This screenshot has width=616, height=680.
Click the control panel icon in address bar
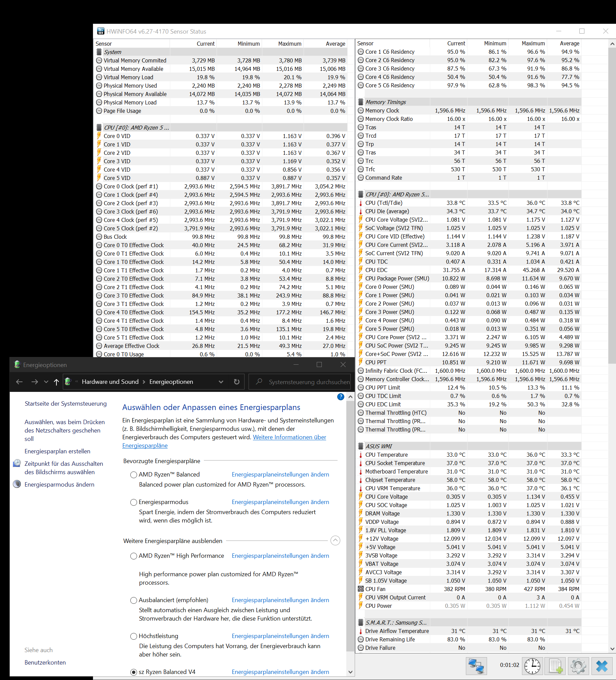[68, 381]
